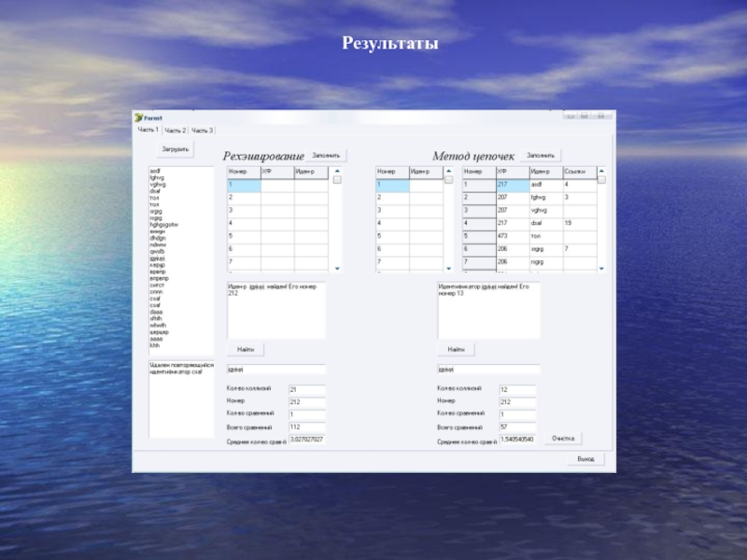Click the Загрузить button

(176, 149)
